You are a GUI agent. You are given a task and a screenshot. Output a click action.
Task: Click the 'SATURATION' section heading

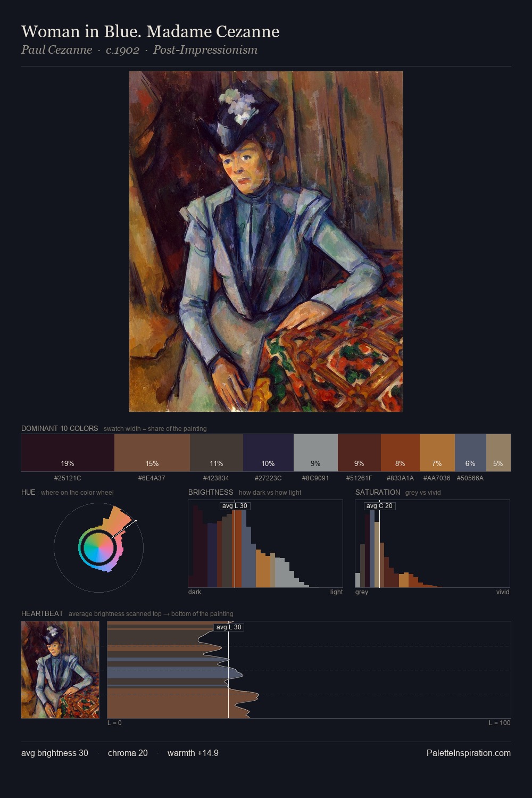coord(378,492)
